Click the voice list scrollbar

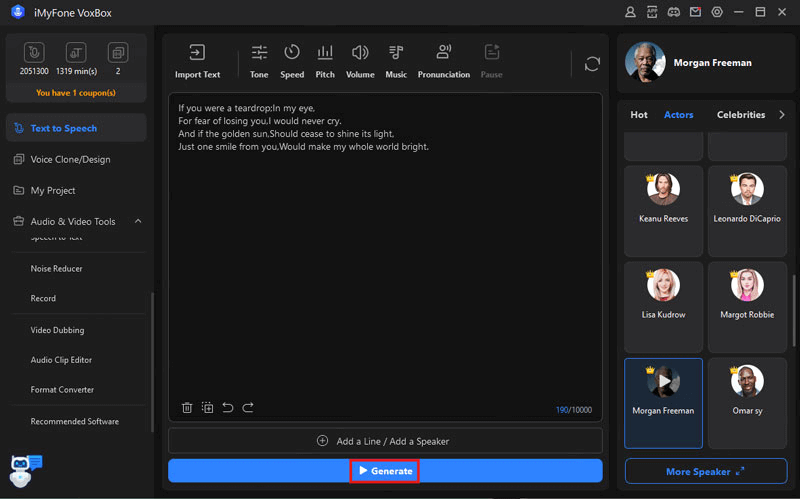click(x=793, y=311)
